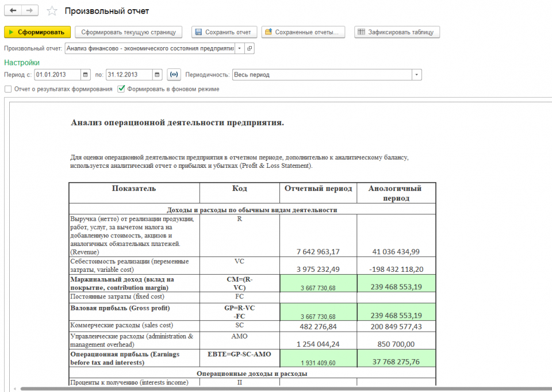This screenshot has width=552, height=392.
Task: Click value -198 432 118,20
Action: pyautogui.click(x=396, y=269)
